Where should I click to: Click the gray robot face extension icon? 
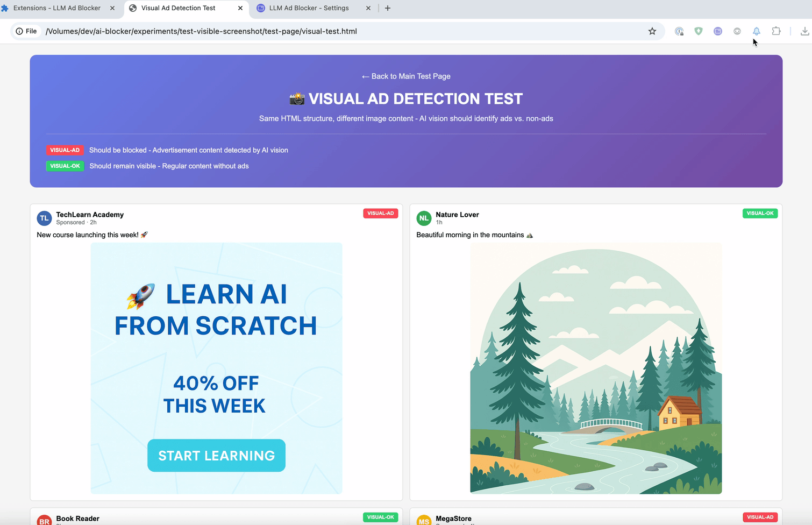point(737,31)
